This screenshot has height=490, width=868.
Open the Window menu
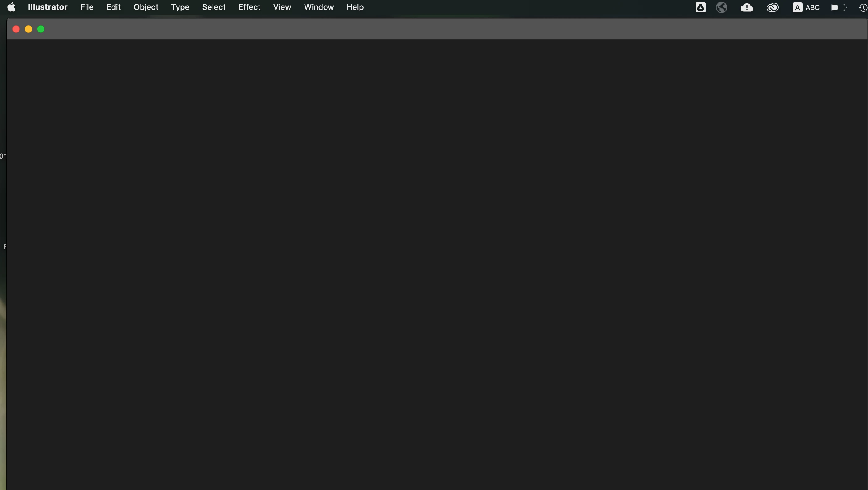(x=318, y=7)
